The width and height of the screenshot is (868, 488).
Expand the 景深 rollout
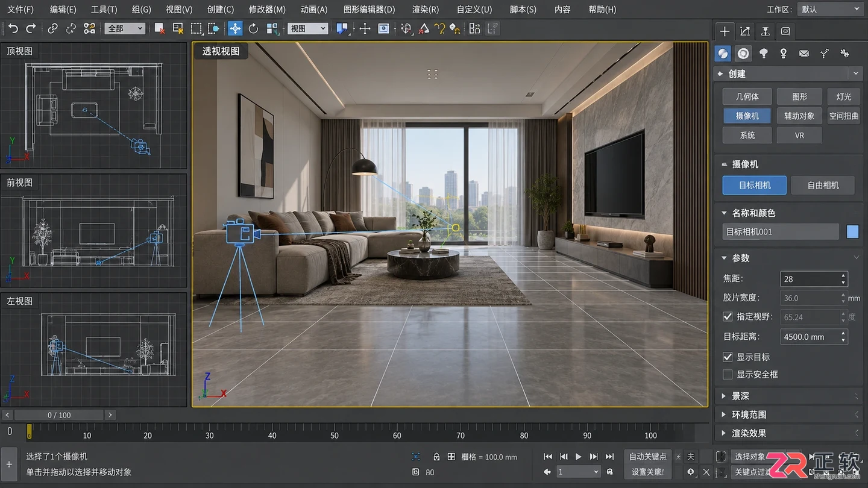[789, 396]
